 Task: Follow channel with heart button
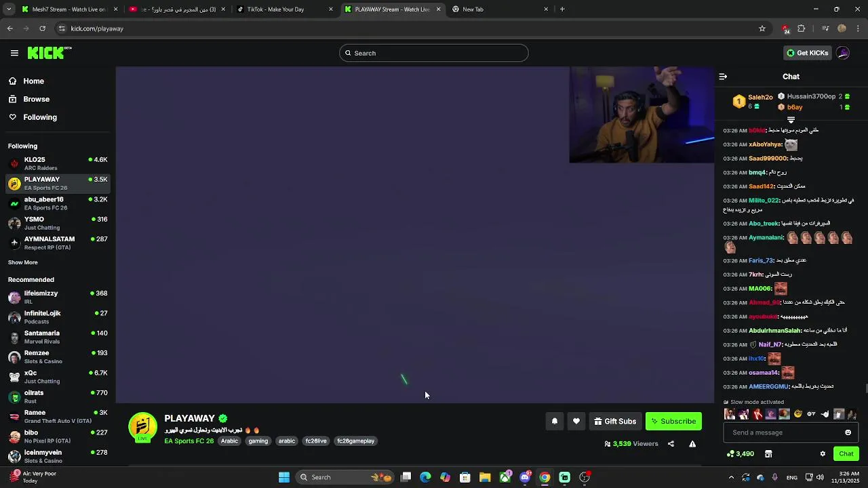(576, 422)
